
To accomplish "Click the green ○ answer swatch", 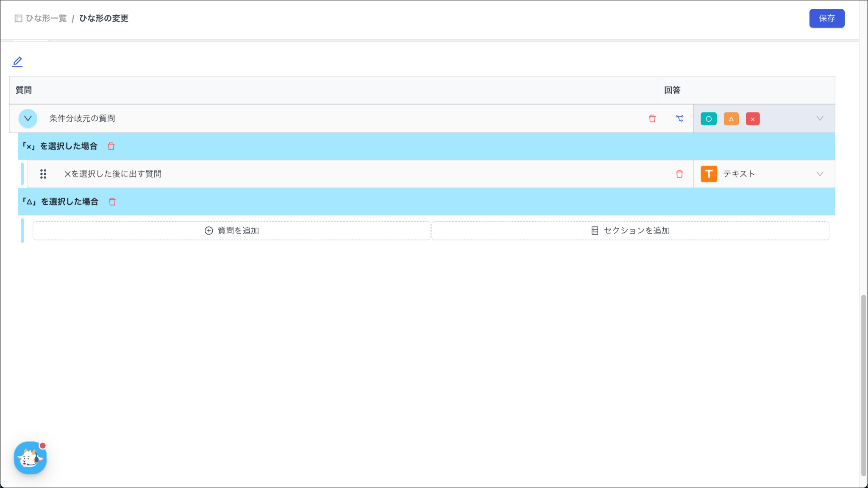I will [709, 119].
